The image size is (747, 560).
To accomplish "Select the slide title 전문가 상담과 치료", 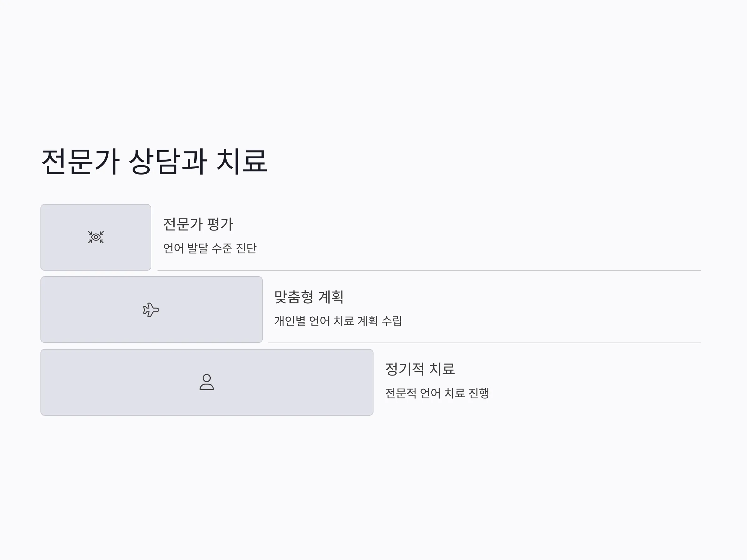I will tap(154, 162).
